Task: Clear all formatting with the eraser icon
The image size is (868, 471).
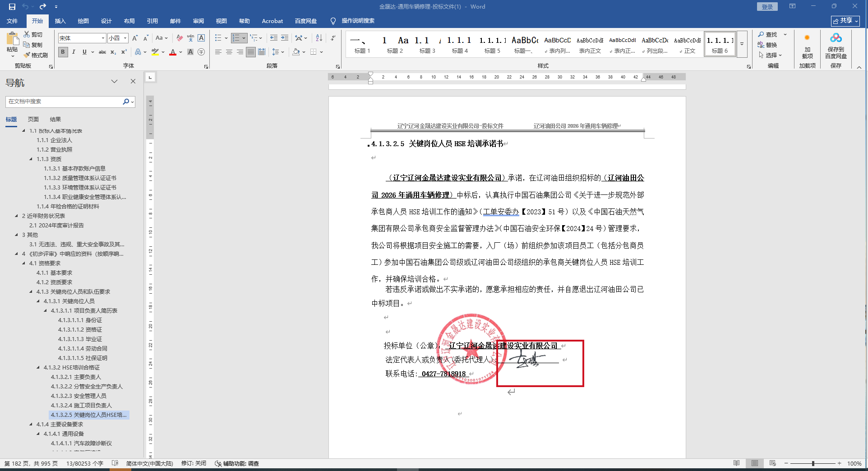Action: 180,38
